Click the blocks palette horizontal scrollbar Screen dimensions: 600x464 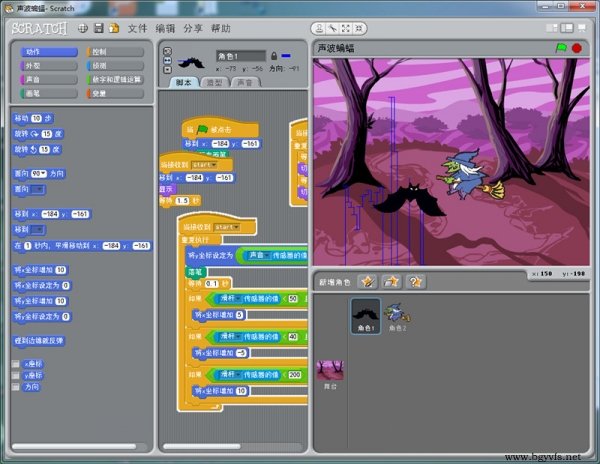click(74, 446)
